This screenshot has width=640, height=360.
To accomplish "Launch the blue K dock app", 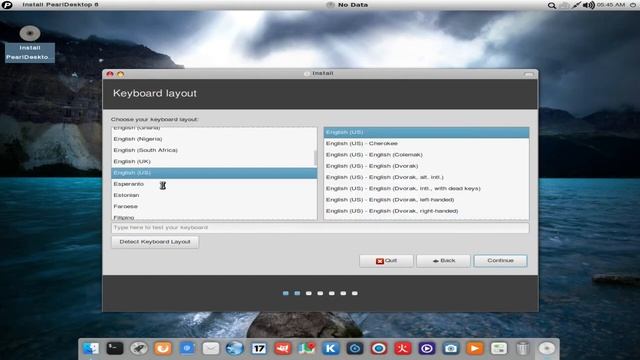I will 331,348.
